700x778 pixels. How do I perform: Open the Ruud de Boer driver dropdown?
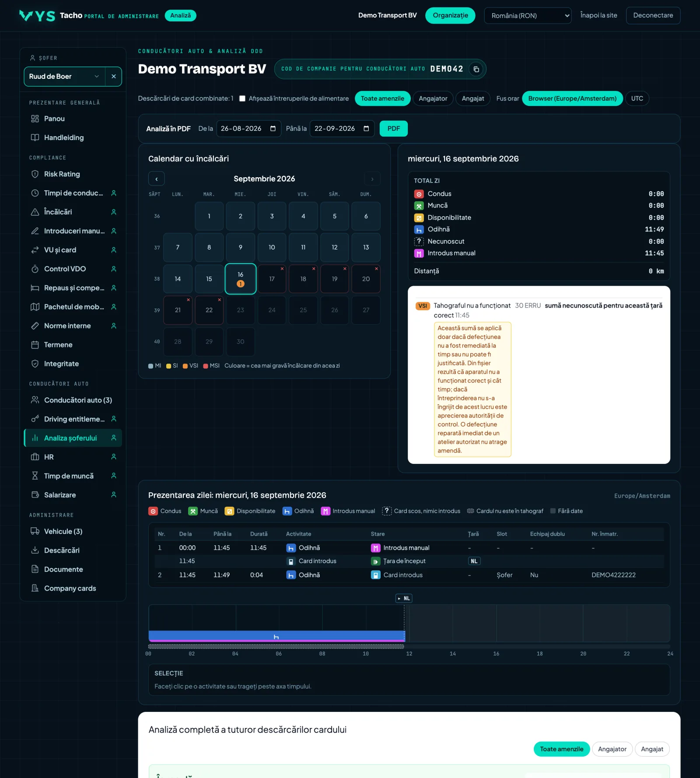point(65,77)
